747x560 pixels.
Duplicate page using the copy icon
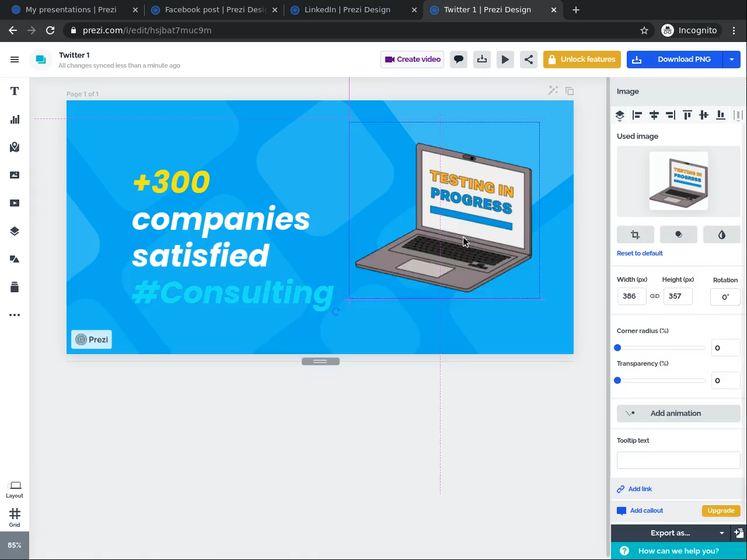(x=570, y=91)
